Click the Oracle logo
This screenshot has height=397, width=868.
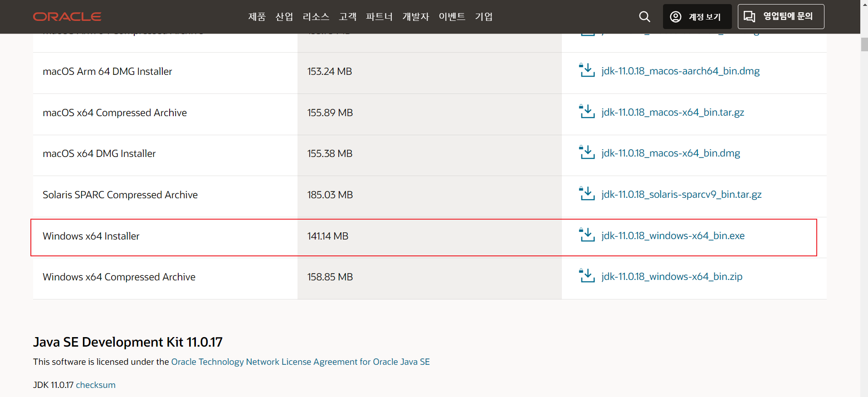click(x=67, y=17)
